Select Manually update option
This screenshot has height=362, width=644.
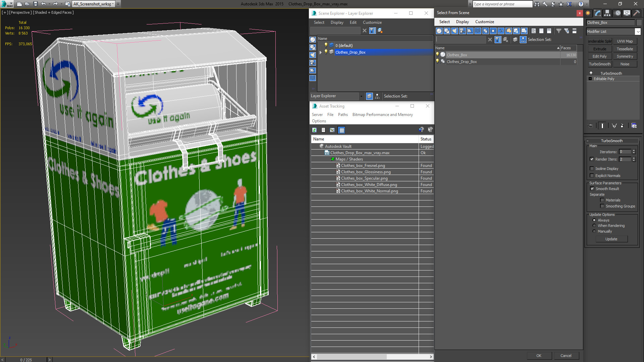tap(594, 231)
